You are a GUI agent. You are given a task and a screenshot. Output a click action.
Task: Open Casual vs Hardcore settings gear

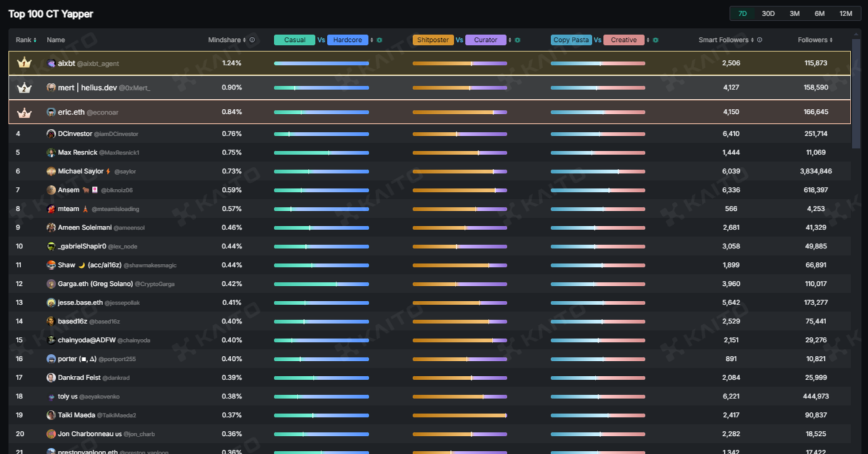tap(379, 40)
